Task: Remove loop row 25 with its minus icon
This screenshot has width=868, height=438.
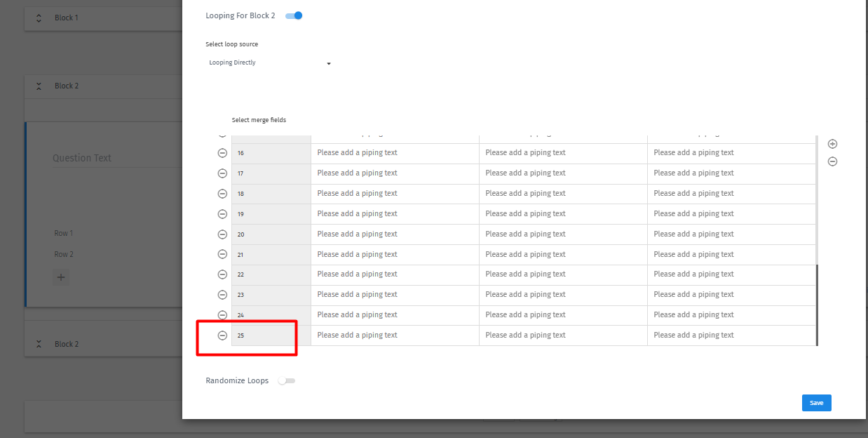Action: point(222,336)
